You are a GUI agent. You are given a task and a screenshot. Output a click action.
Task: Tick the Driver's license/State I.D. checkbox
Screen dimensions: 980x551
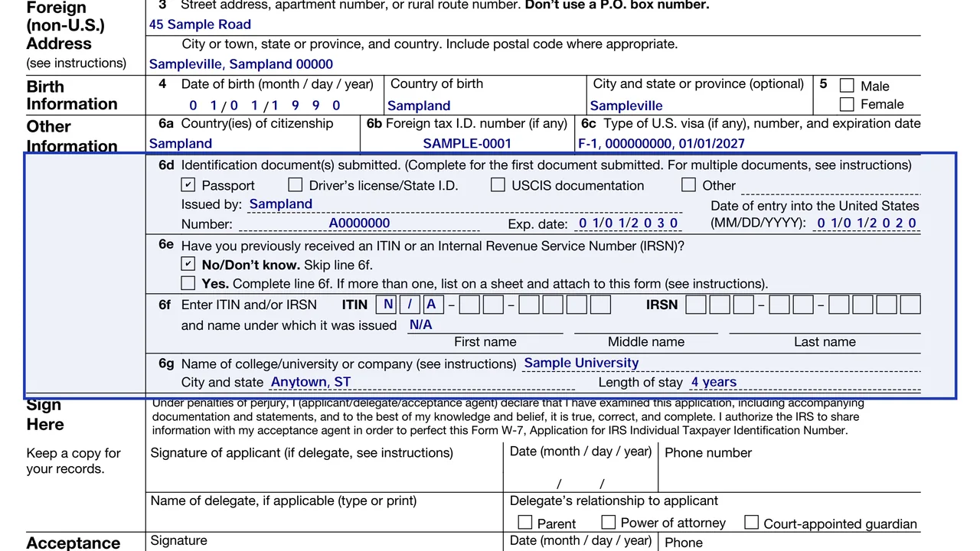tap(295, 184)
